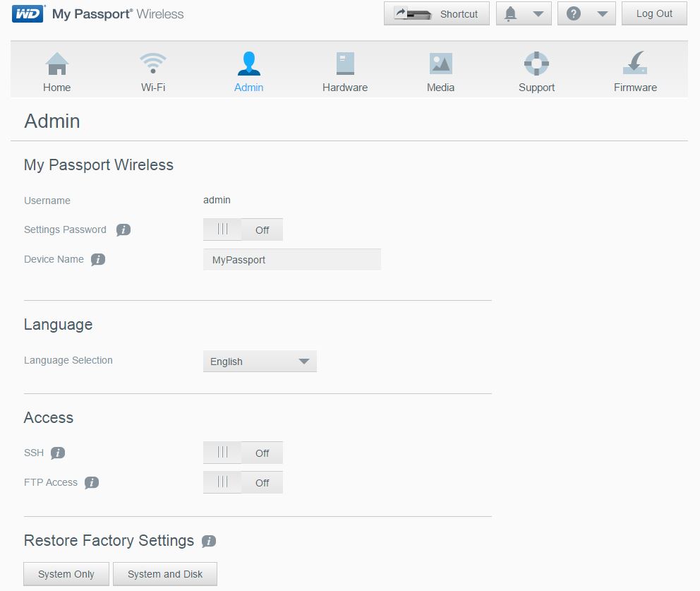This screenshot has width=700, height=591.
Task: Click the notifications bell icon
Action: 510,14
